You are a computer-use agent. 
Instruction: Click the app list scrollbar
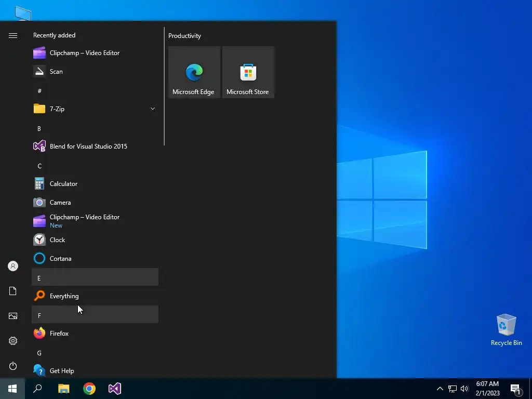coord(164,87)
